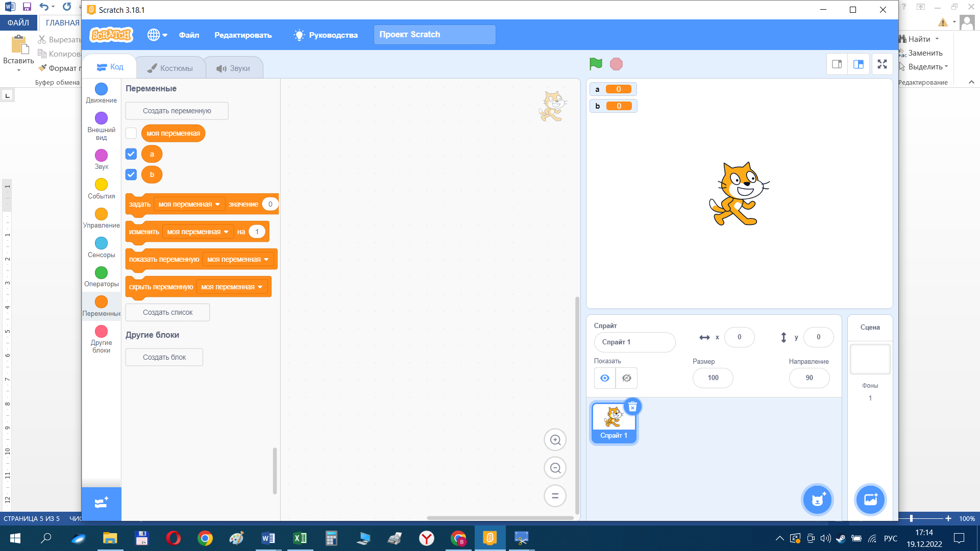This screenshot has height=551, width=980.
Task: Select the Сенсоры block category
Action: coord(101,247)
